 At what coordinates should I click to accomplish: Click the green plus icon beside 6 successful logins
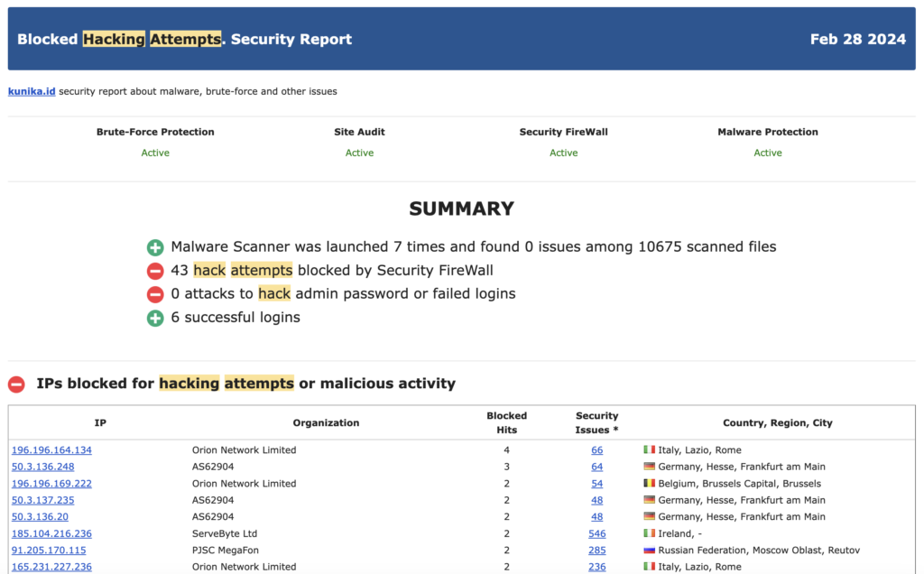155,317
